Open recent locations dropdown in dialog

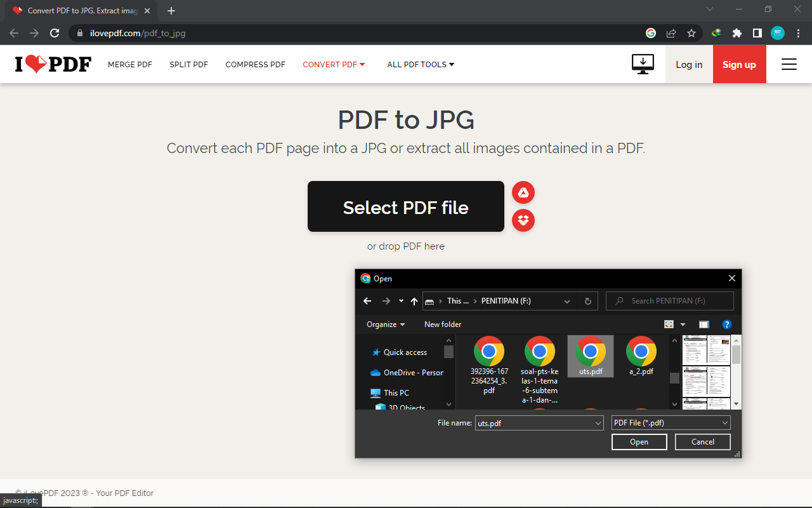click(x=401, y=301)
